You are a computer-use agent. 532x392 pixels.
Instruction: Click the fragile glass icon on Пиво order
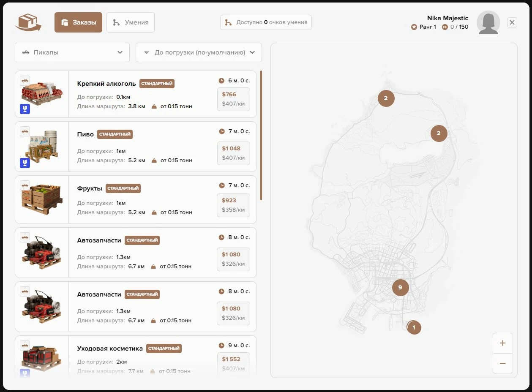25,163
